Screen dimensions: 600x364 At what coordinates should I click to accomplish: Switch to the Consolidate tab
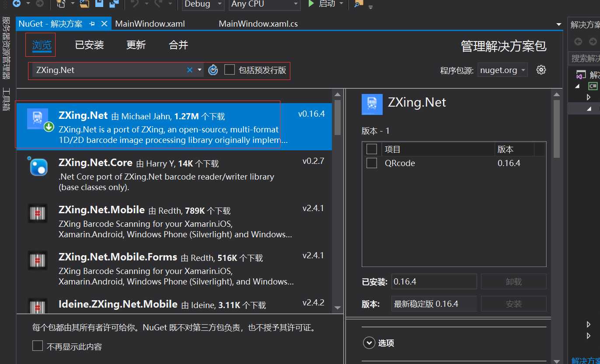(x=178, y=45)
